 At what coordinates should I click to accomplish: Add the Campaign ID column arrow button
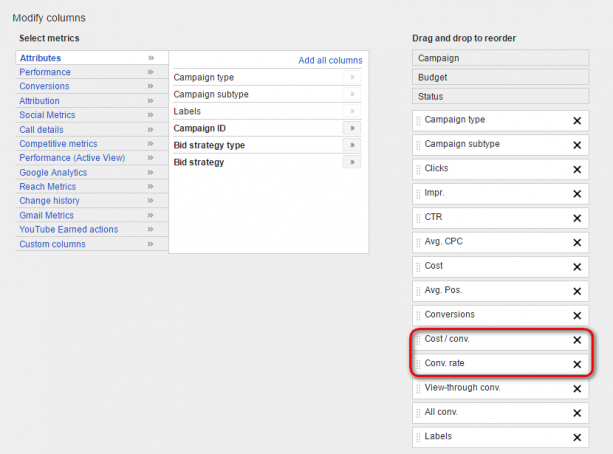coord(352,128)
